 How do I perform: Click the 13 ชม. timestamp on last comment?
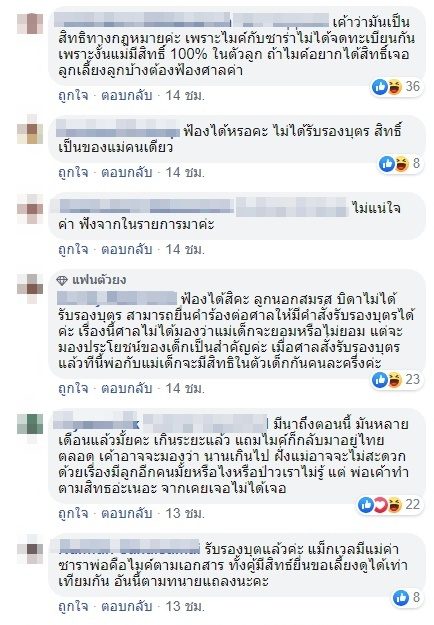click(185, 606)
